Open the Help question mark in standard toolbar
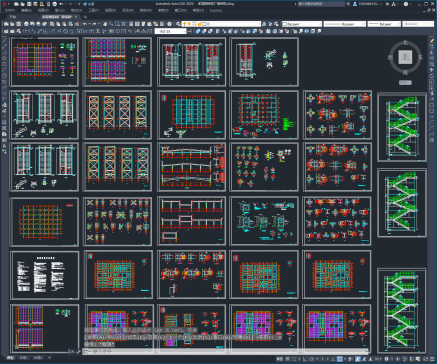437x364 pixels. point(169,24)
